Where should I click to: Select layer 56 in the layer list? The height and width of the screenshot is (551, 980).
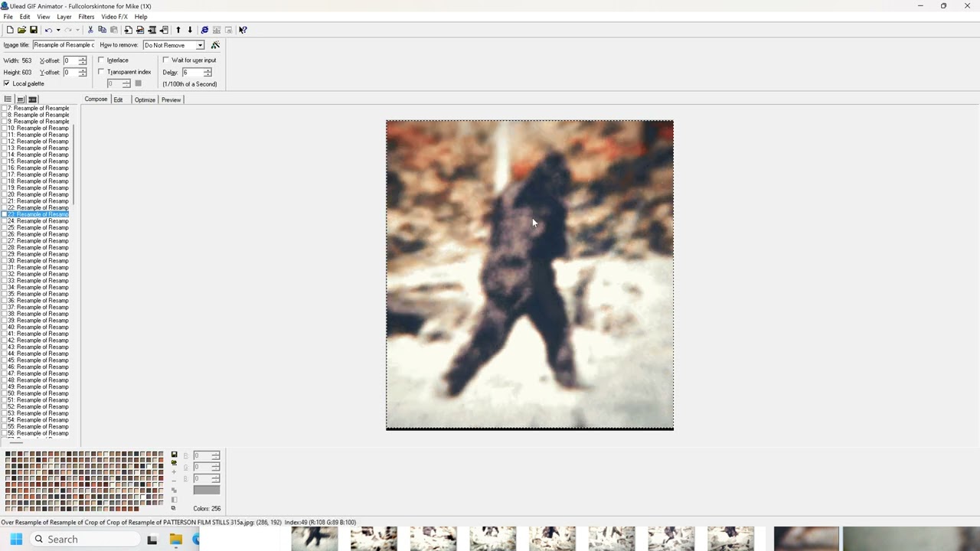pos(38,433)
